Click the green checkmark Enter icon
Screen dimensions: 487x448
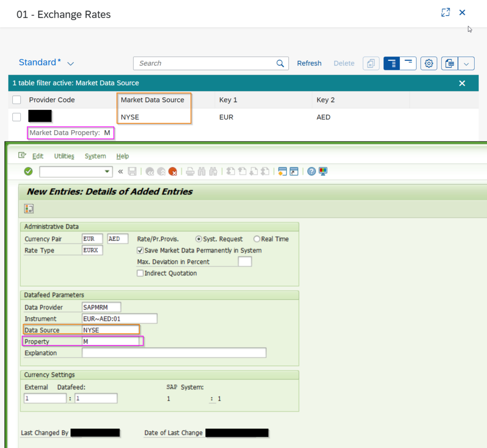[x=28, y=171]
